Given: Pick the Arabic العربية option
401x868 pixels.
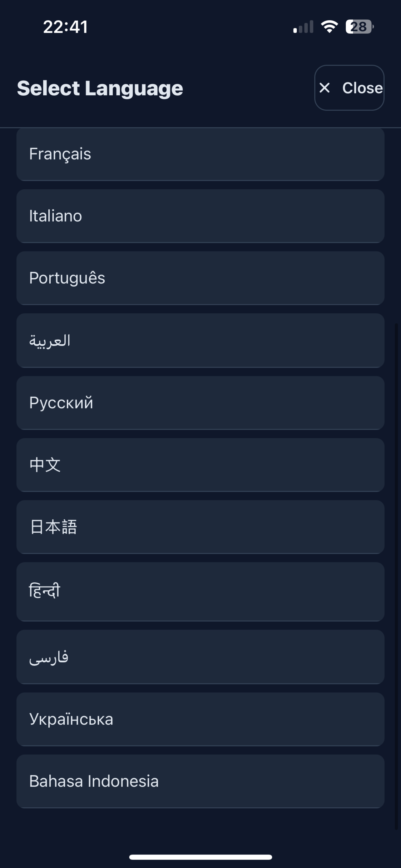Looking at the screenshot, I should pyautogui.click(x=200, y=340).
